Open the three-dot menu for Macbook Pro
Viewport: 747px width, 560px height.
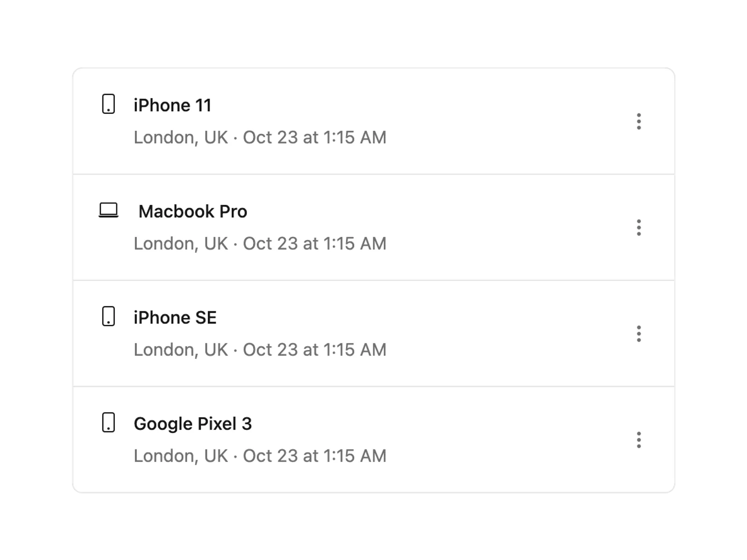(639, 228)
